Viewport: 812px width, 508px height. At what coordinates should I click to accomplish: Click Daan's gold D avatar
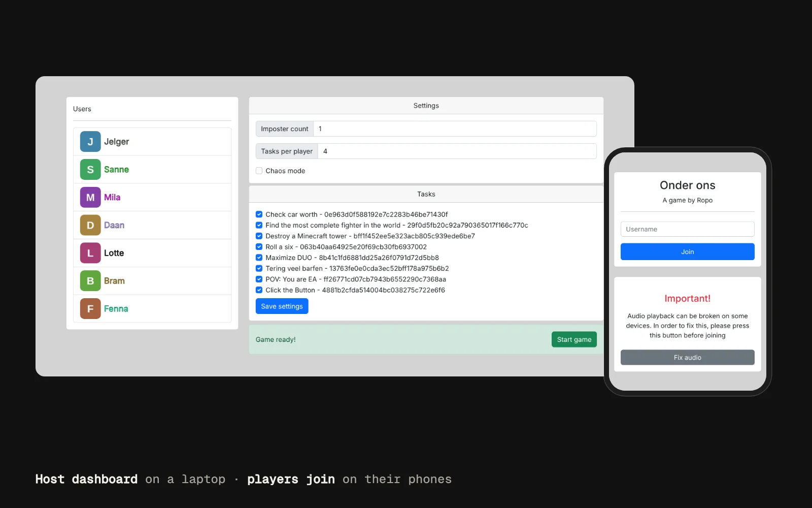(90, 225)
